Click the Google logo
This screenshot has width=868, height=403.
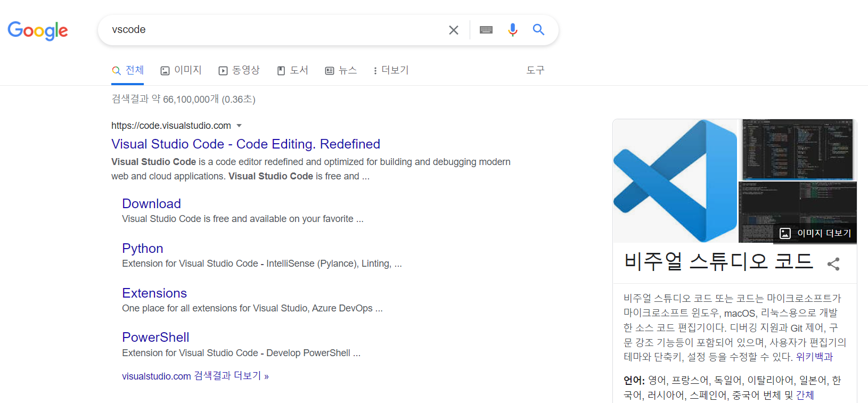(x=38, y=30)
